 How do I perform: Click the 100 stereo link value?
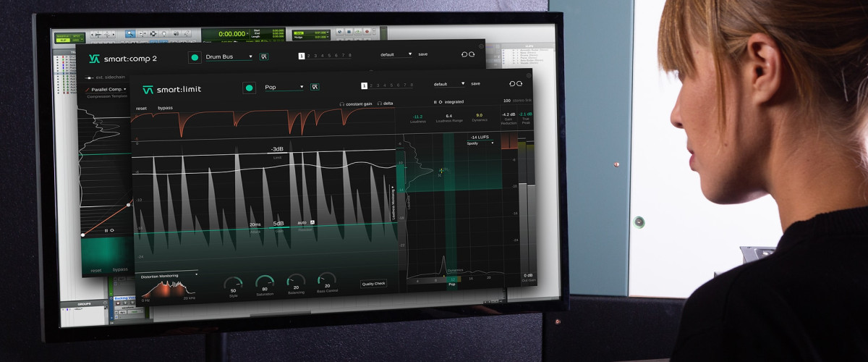point(506,101)
